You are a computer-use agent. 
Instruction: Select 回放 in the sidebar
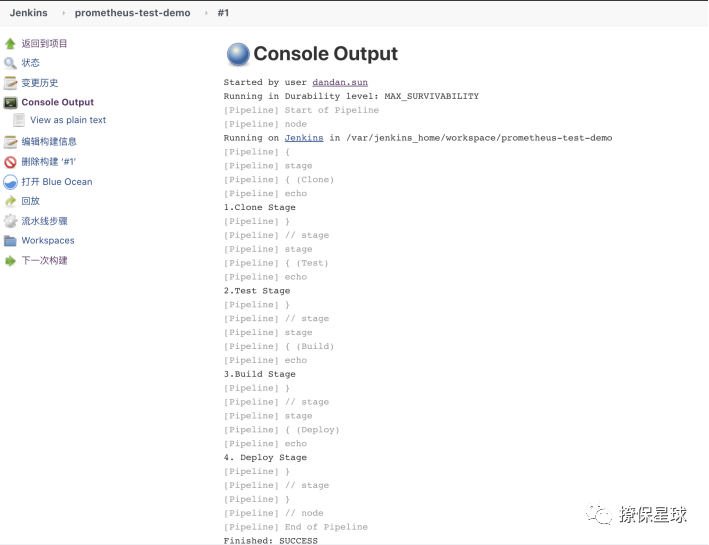pos(31,201)
